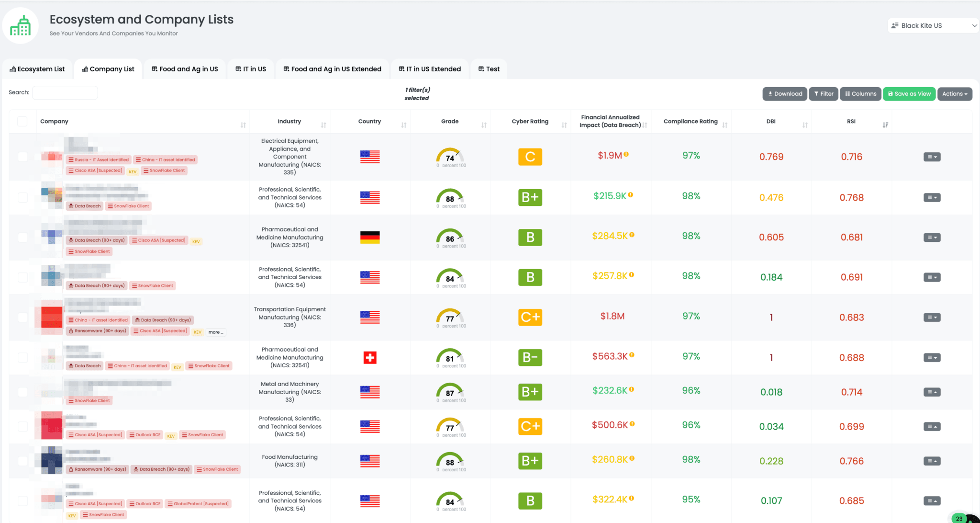
Task: Switch to Ecosystem List tab
Action: pyautogui.click(x=37, y=69)
